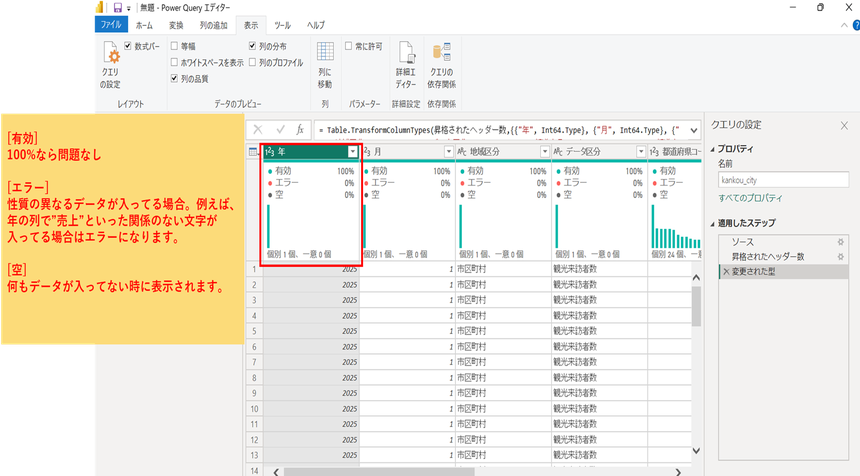The height and width of the screenshot is (476, 860).
Task: Cancel formula edit with X icon
Action: click(x=258, y=130)
